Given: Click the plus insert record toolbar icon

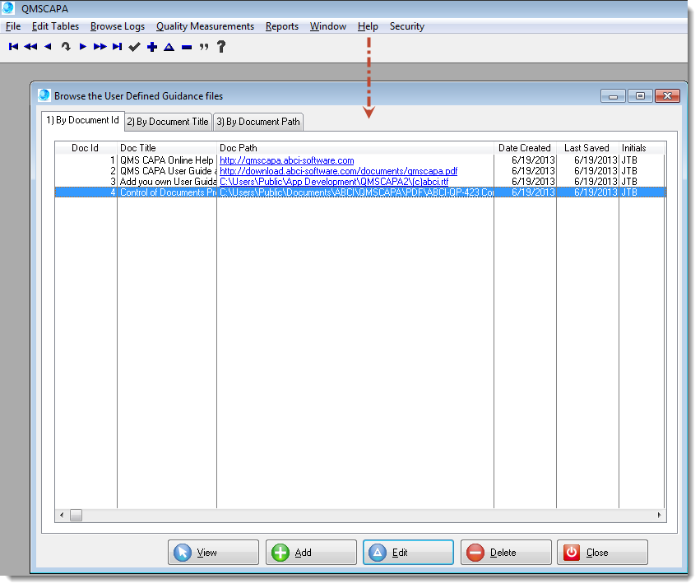Looking at the screenshot, I should (x=152, y=47).
